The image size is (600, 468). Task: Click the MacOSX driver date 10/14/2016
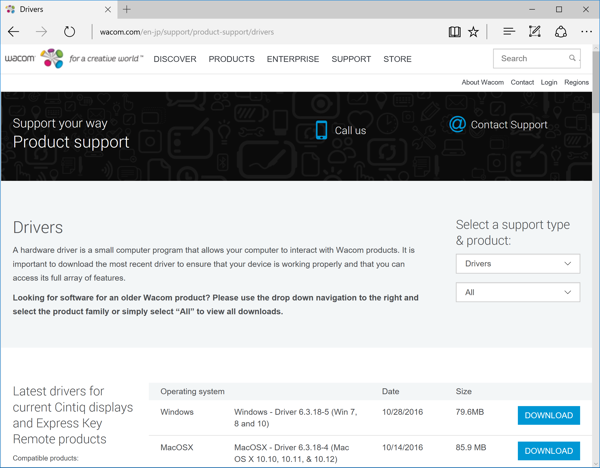point(403,447)
